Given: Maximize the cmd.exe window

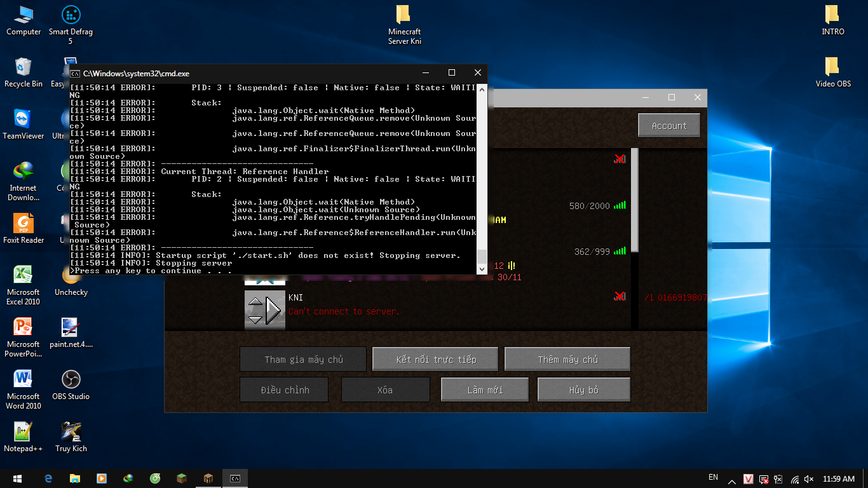Looking at the screenshot, I should [452, 73].
